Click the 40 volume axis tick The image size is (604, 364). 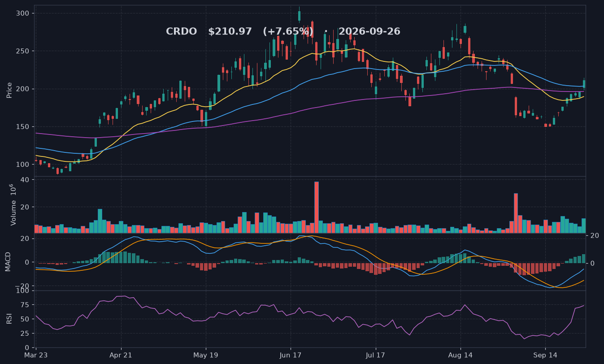[25, 180]
